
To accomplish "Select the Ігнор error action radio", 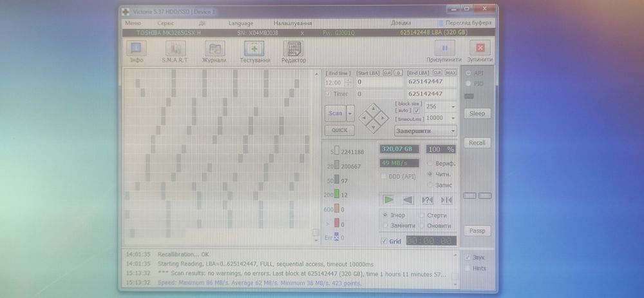I will click(x=385, y=215).
